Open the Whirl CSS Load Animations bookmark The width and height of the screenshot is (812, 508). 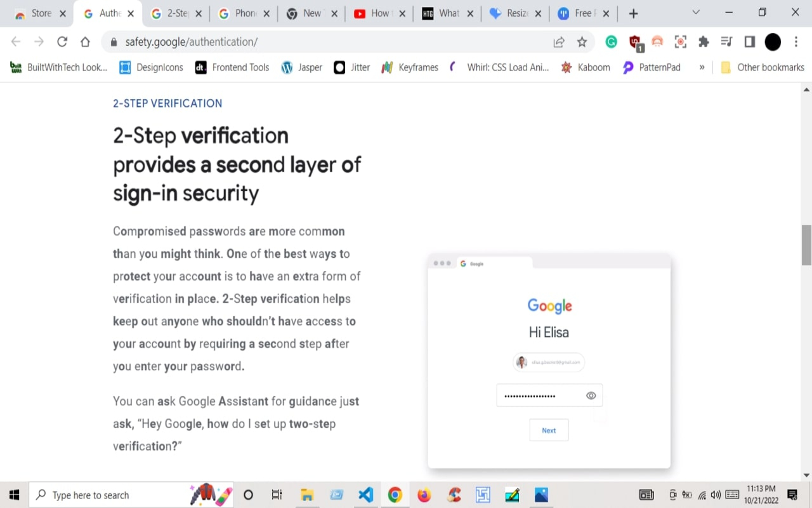pyautogui.click(x=499, y=67)
